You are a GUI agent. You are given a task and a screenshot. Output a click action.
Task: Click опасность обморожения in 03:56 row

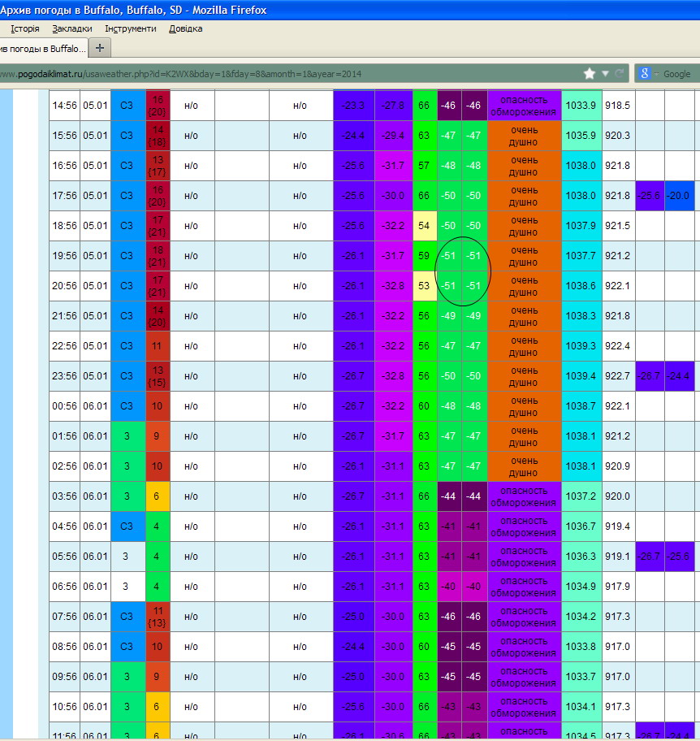(x=524, y=496)
